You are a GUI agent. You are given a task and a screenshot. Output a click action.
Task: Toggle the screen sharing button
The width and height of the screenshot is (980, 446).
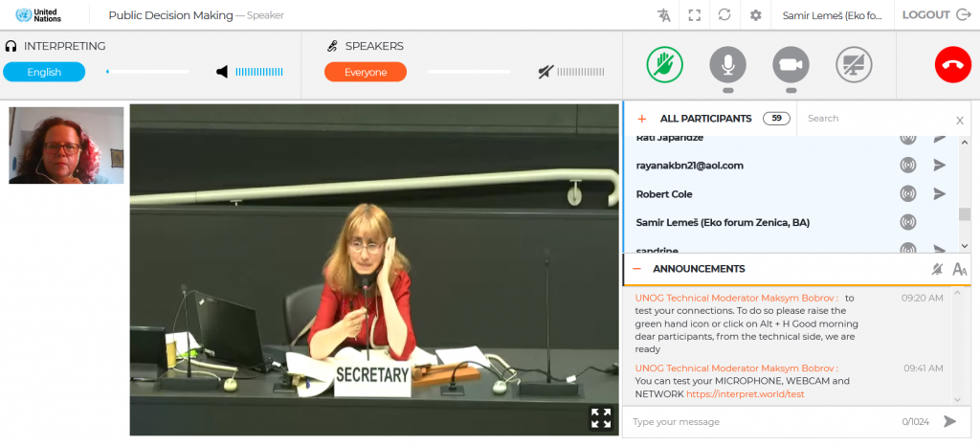pos(854,65)
